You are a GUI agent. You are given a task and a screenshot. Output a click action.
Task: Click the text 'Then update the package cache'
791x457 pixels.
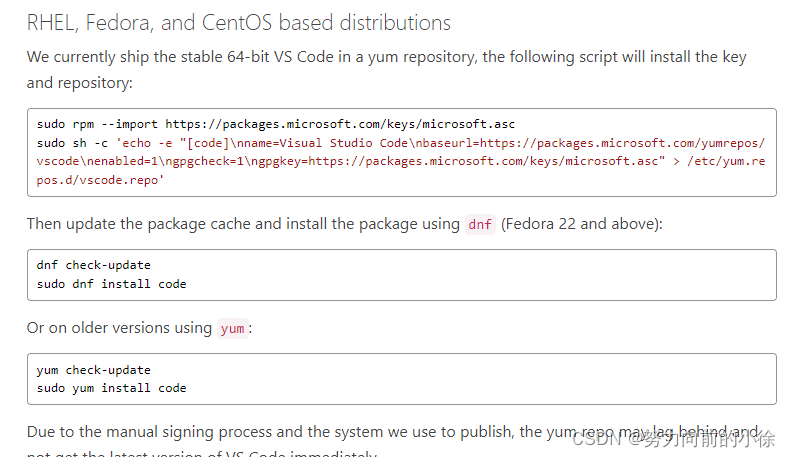[243, 224]
